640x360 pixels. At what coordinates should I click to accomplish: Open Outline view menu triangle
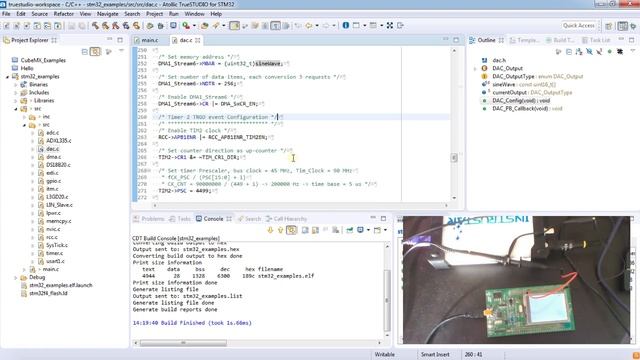[x=633, y=51]
